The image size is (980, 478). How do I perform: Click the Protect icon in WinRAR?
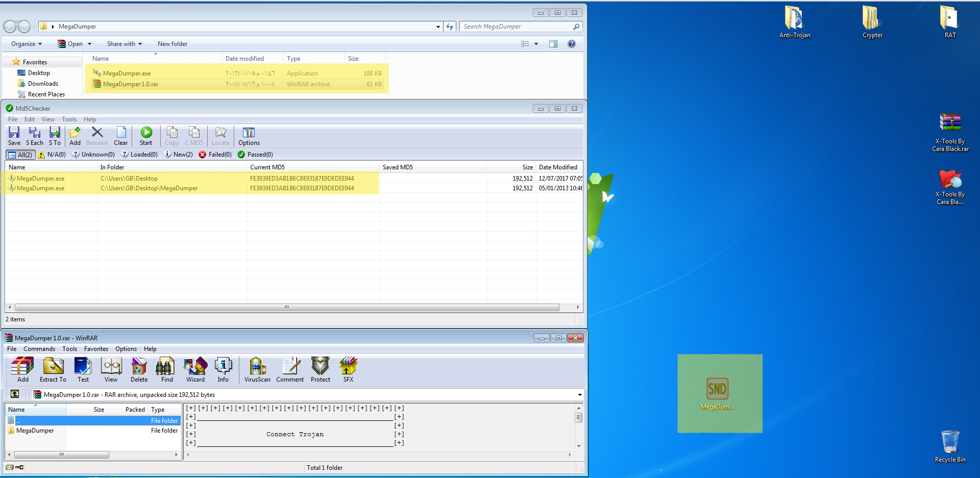click(x=321, y=370)
